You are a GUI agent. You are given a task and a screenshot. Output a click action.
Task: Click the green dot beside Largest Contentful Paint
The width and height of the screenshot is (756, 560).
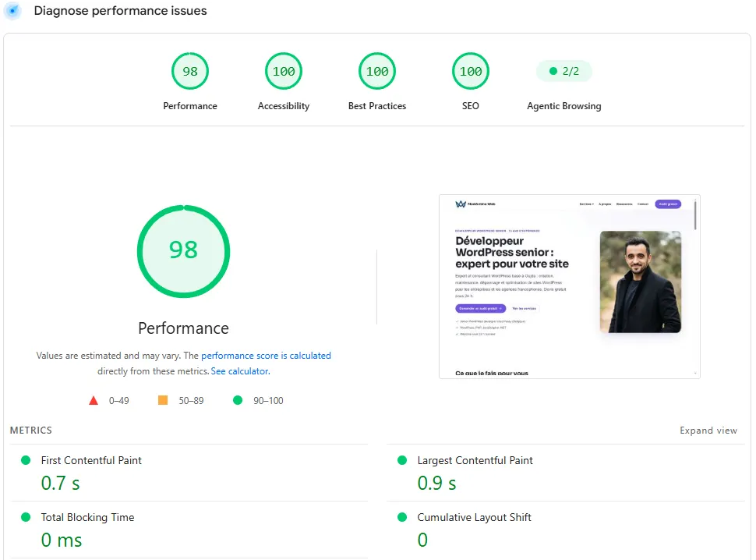(x=402, y=460)
